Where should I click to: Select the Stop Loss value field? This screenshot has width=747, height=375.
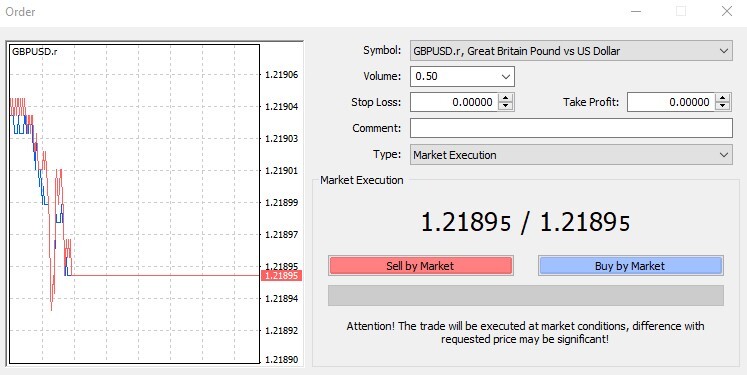point(454,102)
